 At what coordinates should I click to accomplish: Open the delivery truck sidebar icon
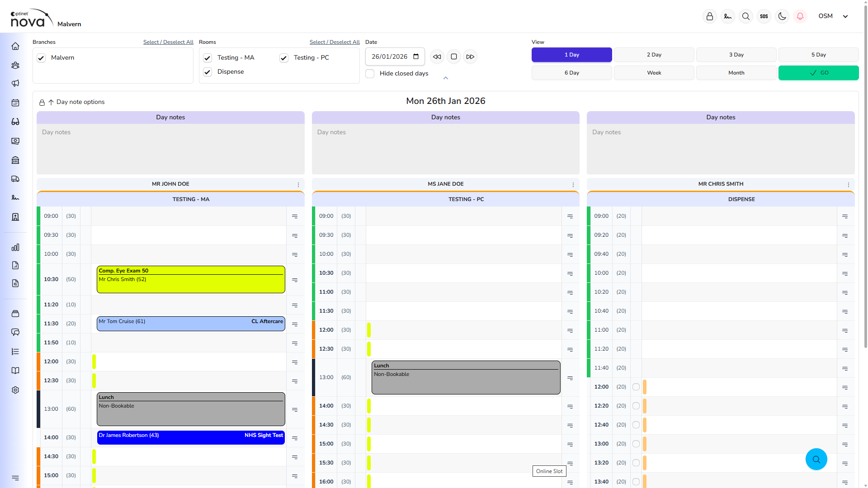pyautogui.click(x=15, y=179)
